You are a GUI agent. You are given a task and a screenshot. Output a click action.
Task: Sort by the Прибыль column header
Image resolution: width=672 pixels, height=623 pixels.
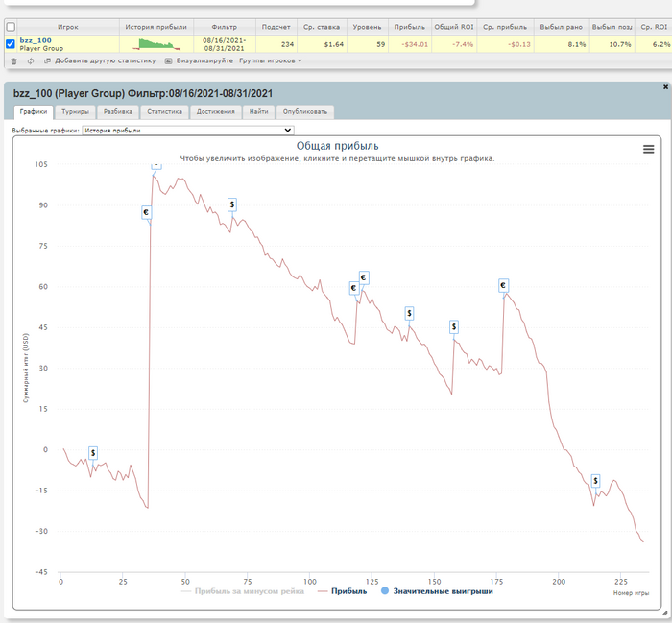[409, 27]
